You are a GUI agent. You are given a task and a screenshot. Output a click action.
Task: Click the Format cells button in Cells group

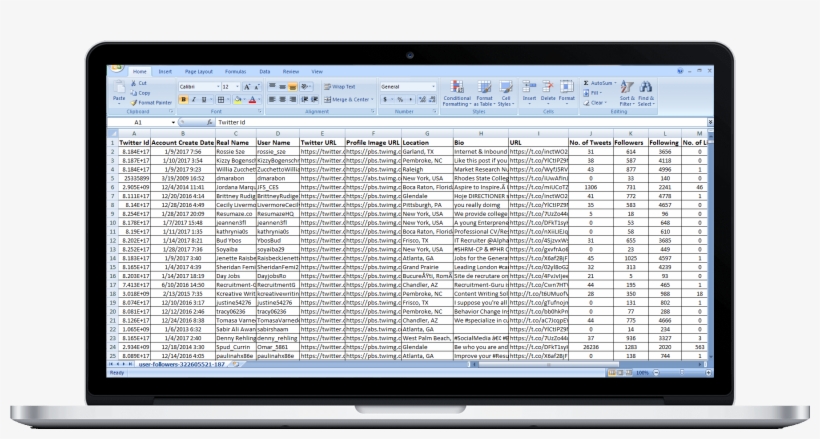click(567, 92)
